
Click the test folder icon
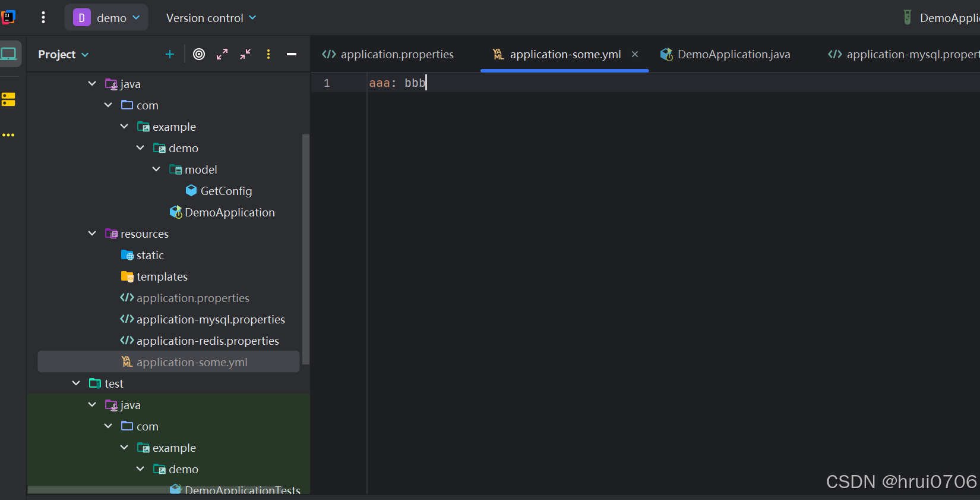95,383
